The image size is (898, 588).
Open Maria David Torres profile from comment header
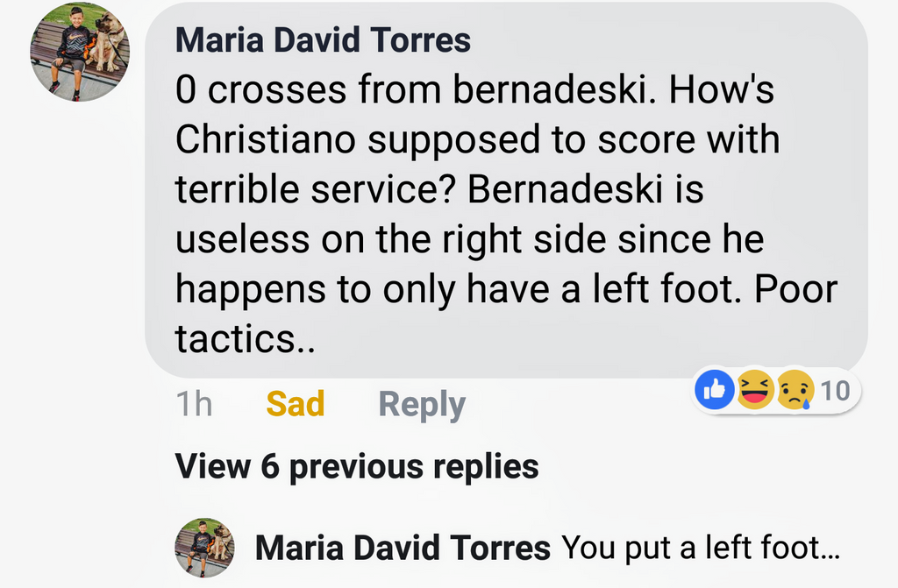point(323,39)
